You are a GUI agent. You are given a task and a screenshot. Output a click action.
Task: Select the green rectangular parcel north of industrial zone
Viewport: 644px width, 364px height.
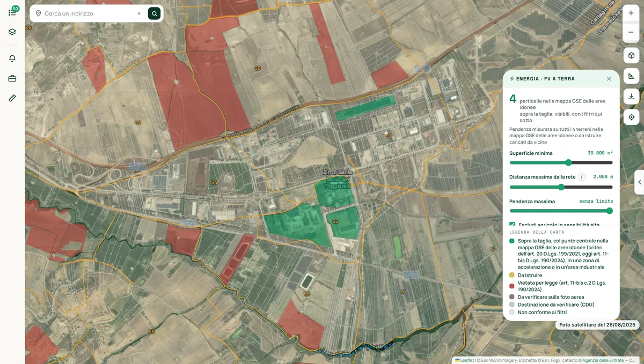pyautogui.click(x=365, y=108)
